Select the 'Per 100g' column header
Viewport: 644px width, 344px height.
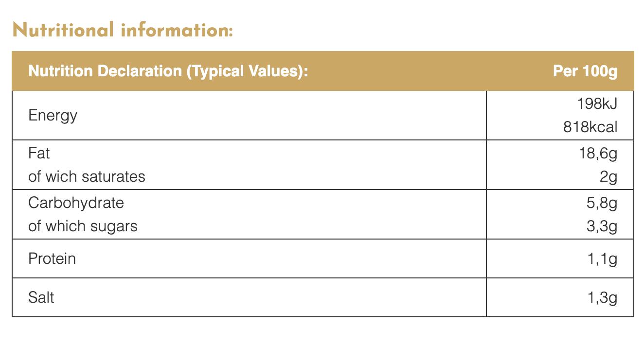coord(585,71)
